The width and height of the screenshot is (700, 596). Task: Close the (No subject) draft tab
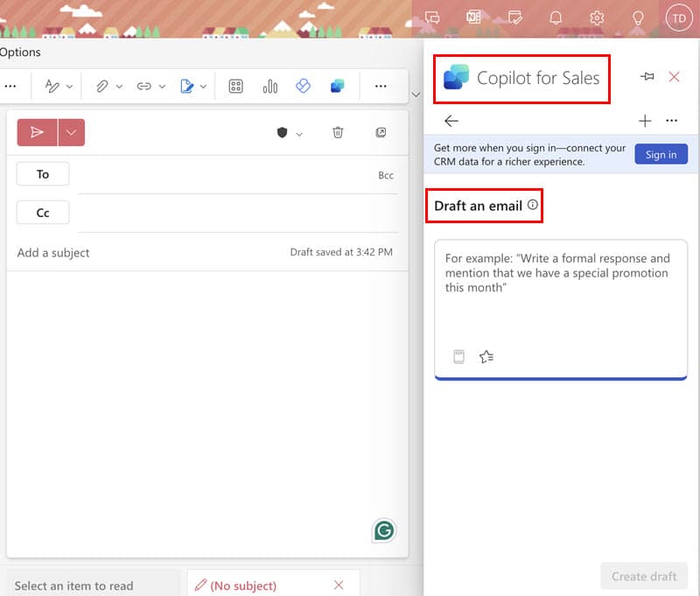coord(339,585)
